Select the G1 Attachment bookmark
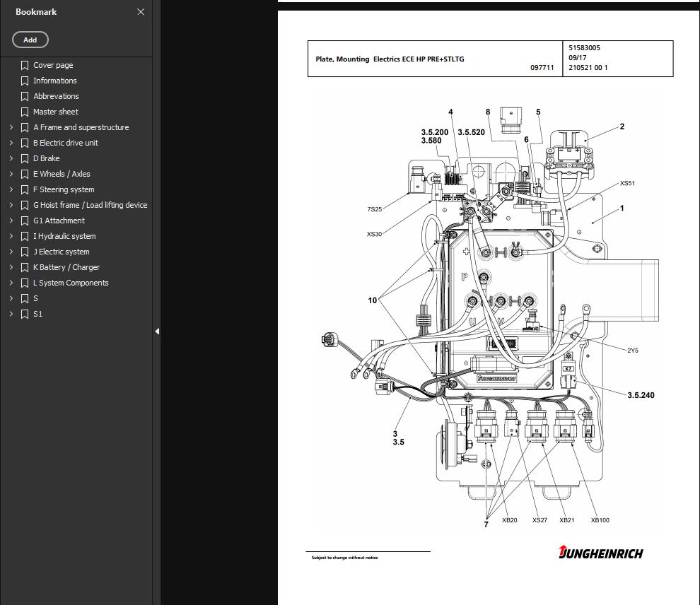The image size is (700, 605). (59, 221)
